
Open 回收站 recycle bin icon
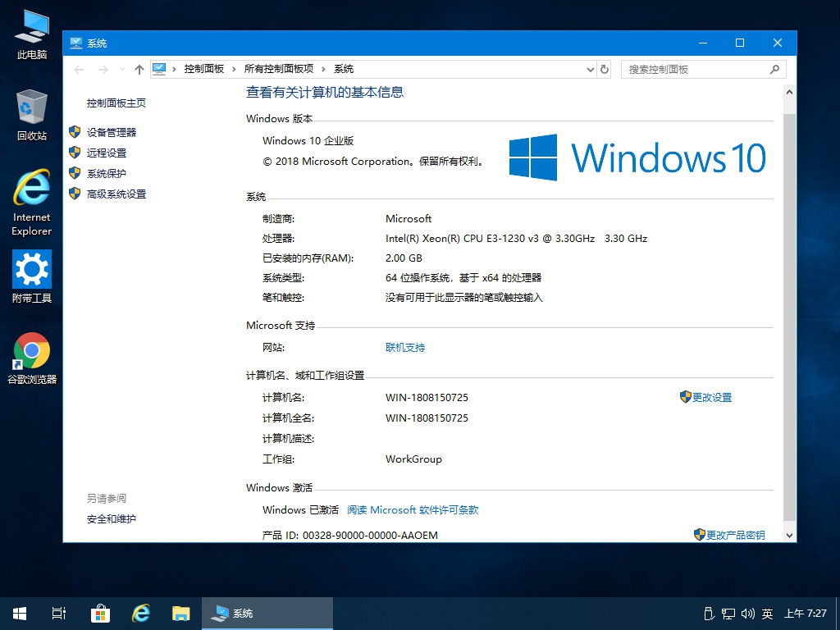point(32,115)
